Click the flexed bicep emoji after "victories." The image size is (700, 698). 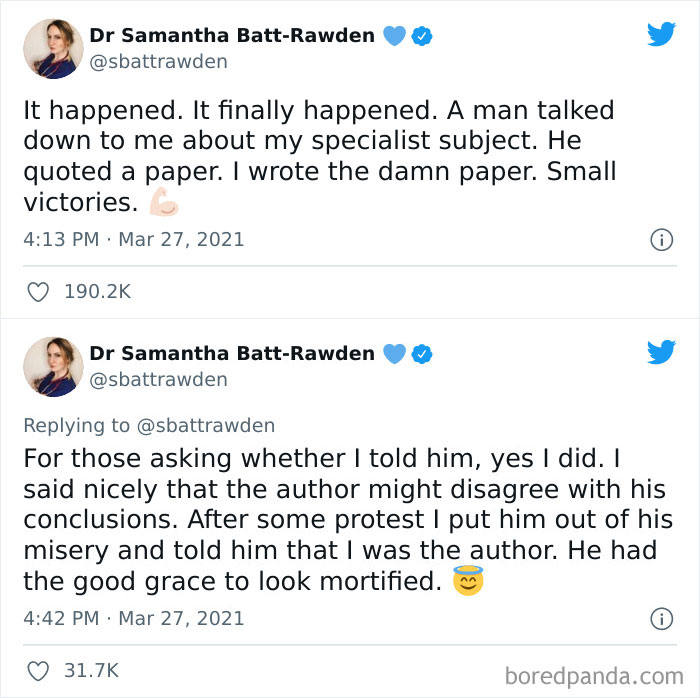(x=163, y=203)
